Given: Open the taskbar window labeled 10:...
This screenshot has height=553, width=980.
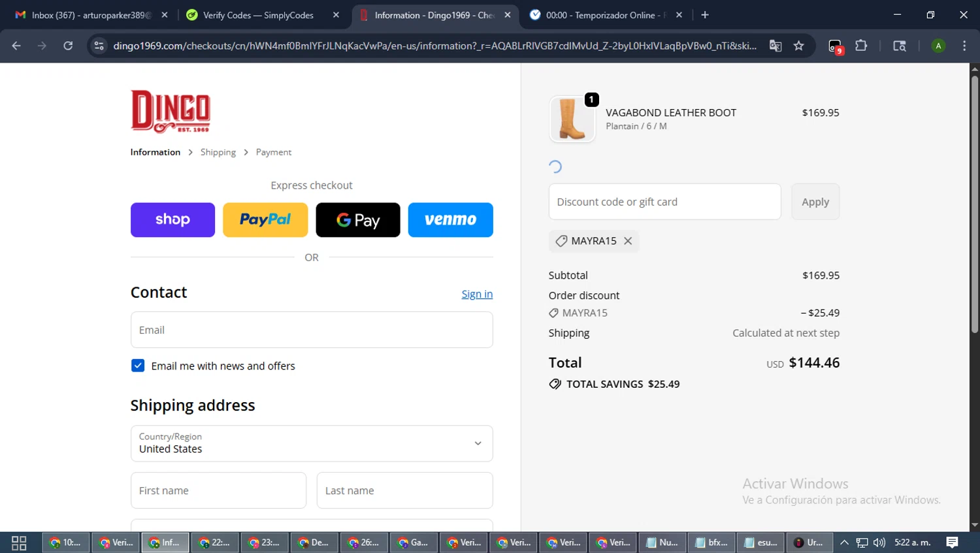Looking at the screenshot, I should click(x=66, y=543).
